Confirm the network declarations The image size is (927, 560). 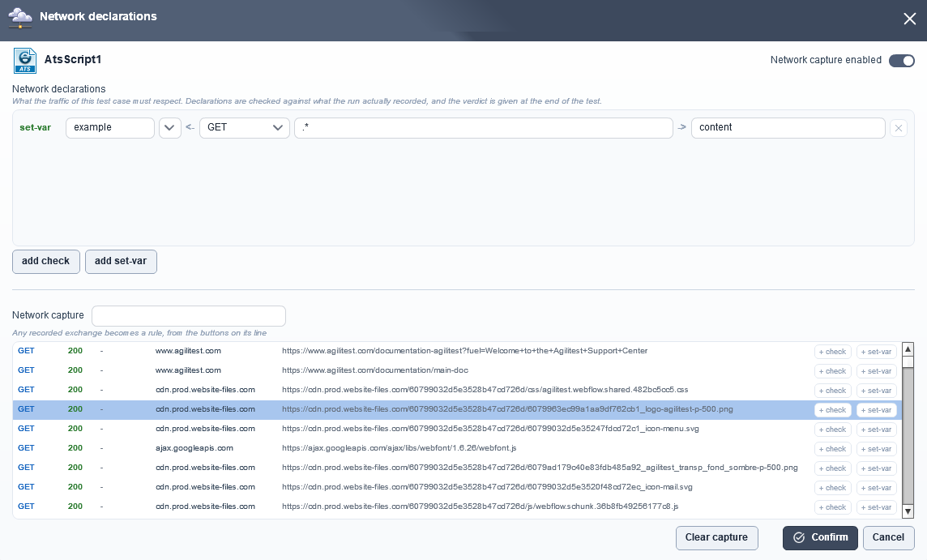pyautogui.click(x=820, y=538)
